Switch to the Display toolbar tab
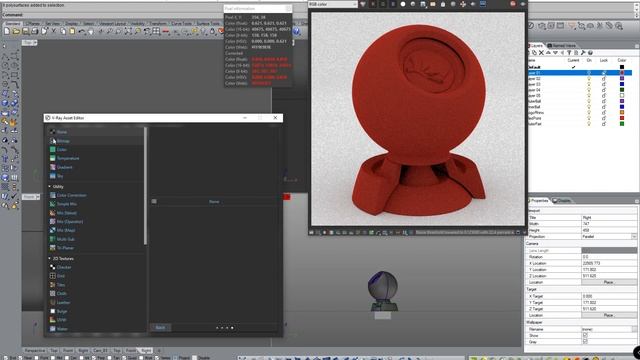Image resolution: width=640 pixels, height=360 pixels. [x=71, y=23]
